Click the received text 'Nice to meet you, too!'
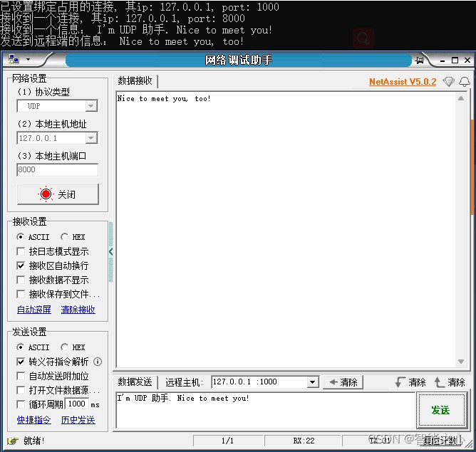Screen dimensions: 476x452 (164, 99)
